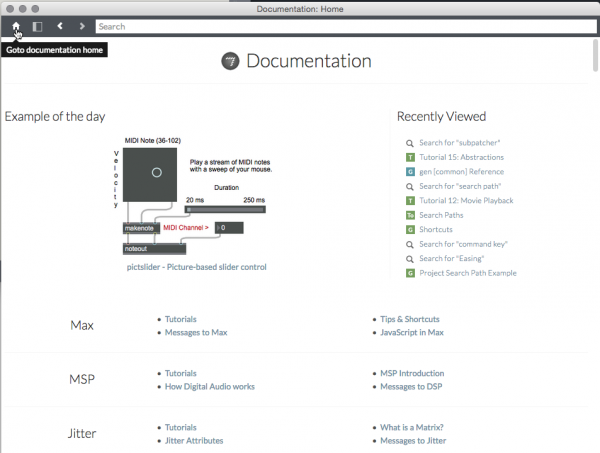Image resolution: width=600 pixels, height=453 pixels.
Task: Click magnifier icon beside "command key"
Action: tap(410, 244)
